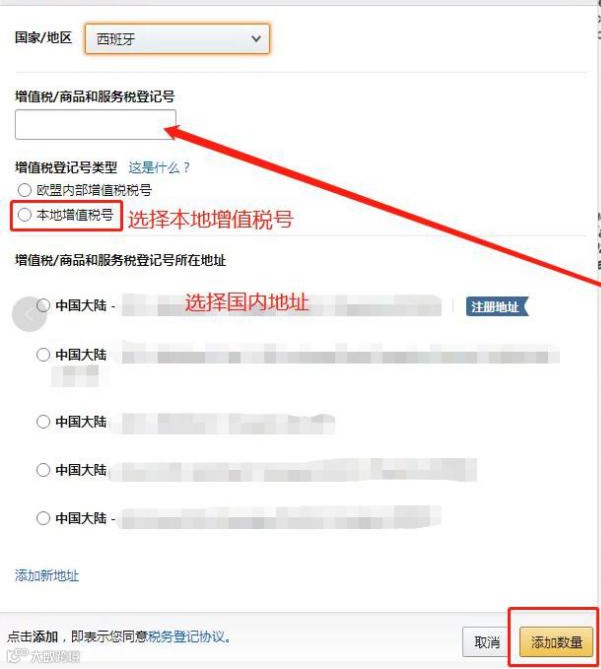Click the 取消 button
Screen dimensions: 601x669
(x=487, y=642)
